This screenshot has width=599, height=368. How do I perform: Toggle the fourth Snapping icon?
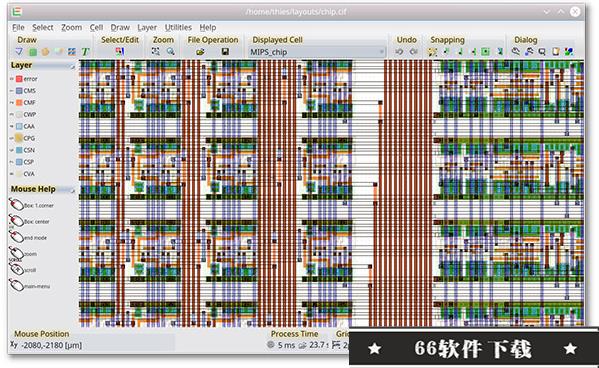[473, 51]
